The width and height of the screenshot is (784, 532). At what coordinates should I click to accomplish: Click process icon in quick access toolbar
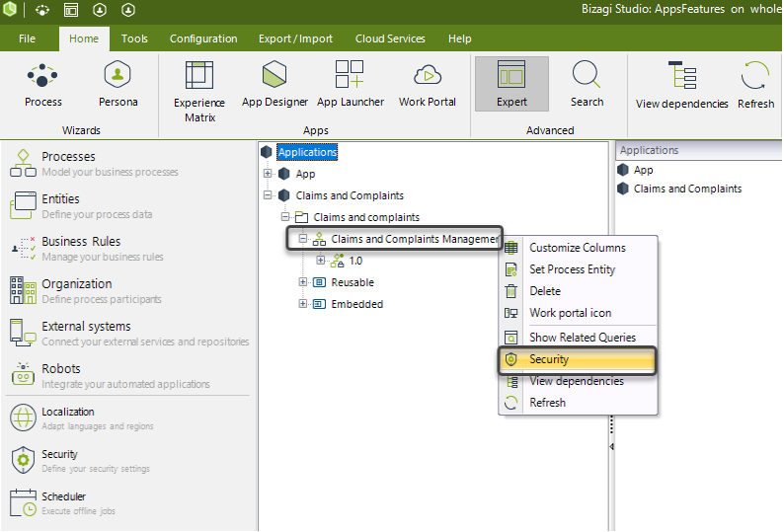[42, 10]
